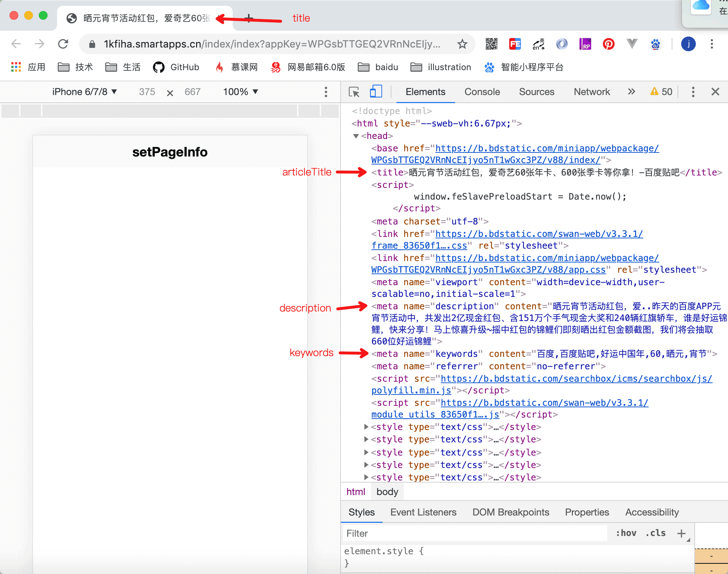Show more DevTools tabs chevron
The image size is (728, 574).
(x=631, y=92)
